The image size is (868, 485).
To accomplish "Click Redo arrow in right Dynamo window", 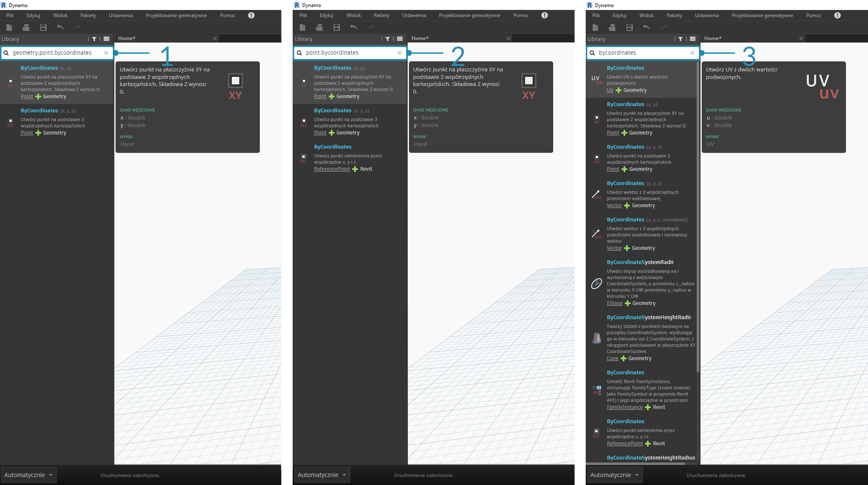I will tap(664, 27).
